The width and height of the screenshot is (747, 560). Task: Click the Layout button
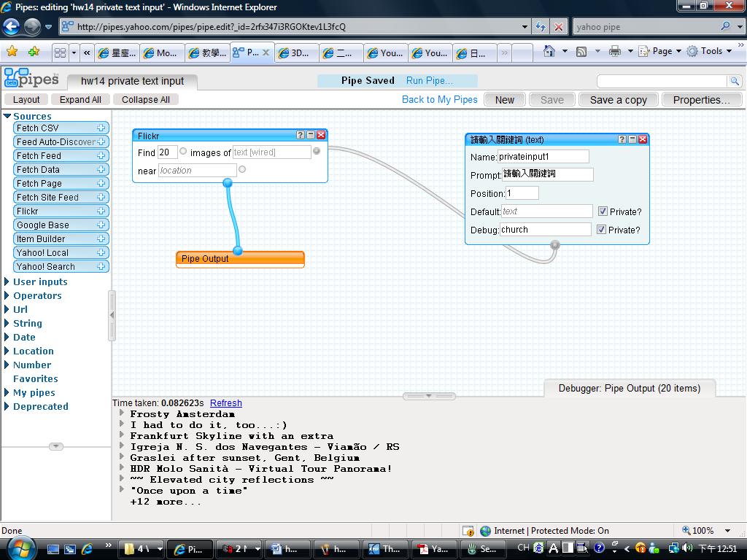[26, 99]
